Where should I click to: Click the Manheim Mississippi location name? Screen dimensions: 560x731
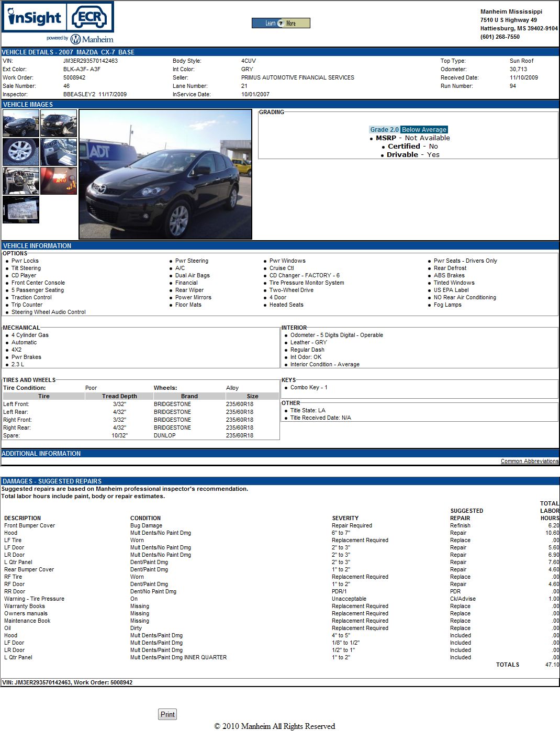(x=511, y=12)
